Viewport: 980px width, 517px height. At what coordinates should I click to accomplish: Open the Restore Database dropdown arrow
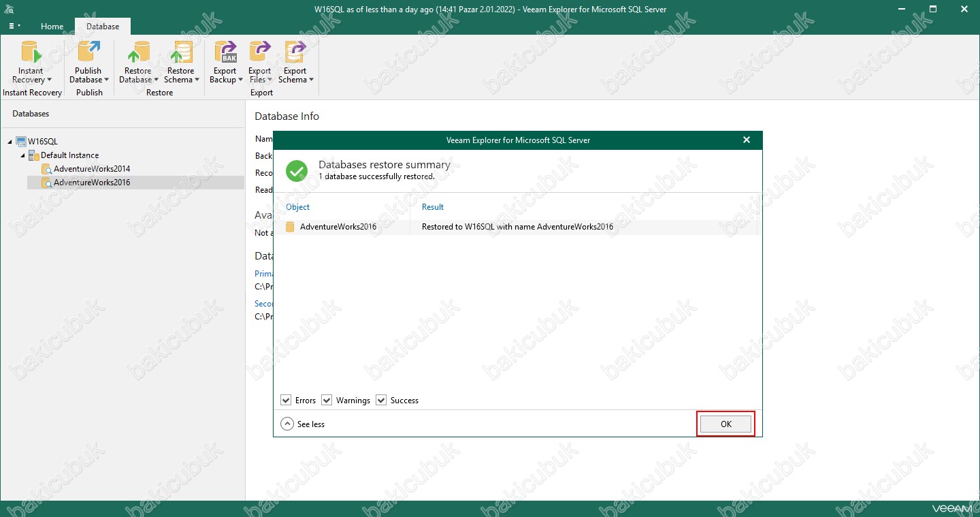156,80
